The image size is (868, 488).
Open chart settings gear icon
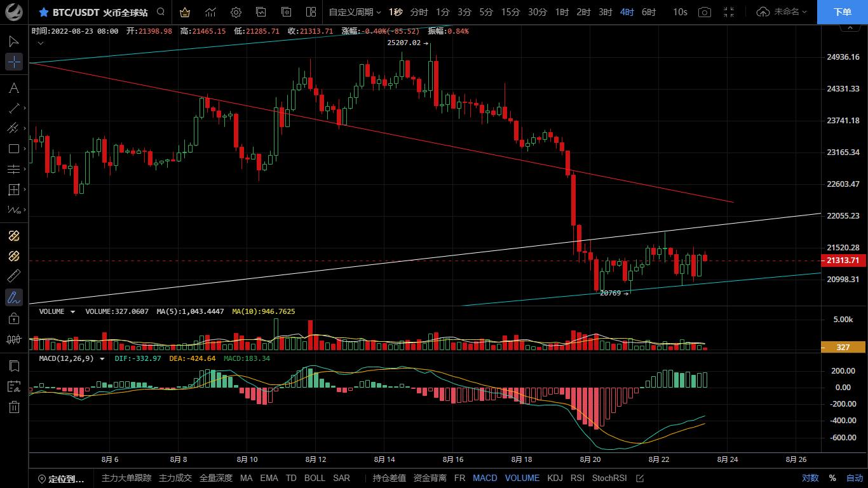coord(236,12)
